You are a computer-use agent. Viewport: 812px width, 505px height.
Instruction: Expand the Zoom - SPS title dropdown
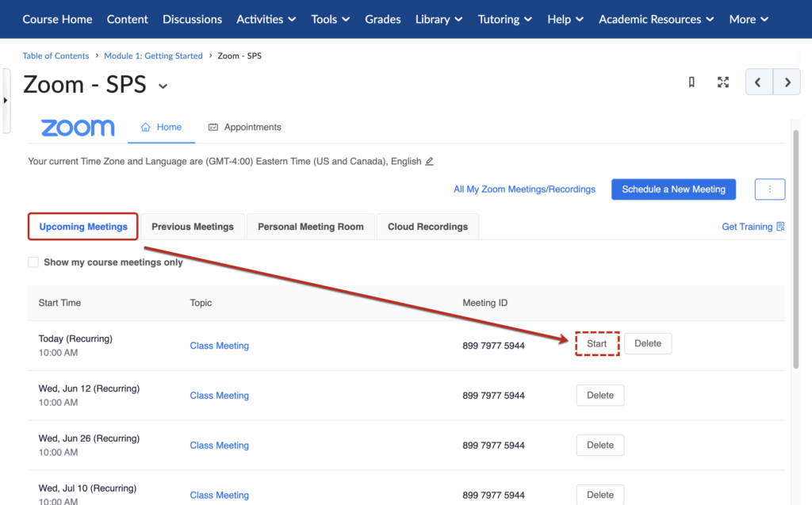(x=163, y=86)
